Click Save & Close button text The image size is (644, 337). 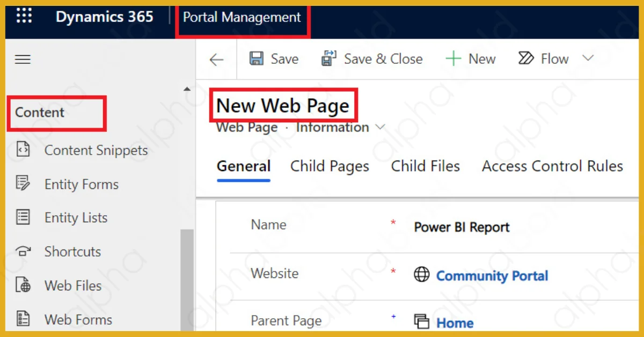383,59
